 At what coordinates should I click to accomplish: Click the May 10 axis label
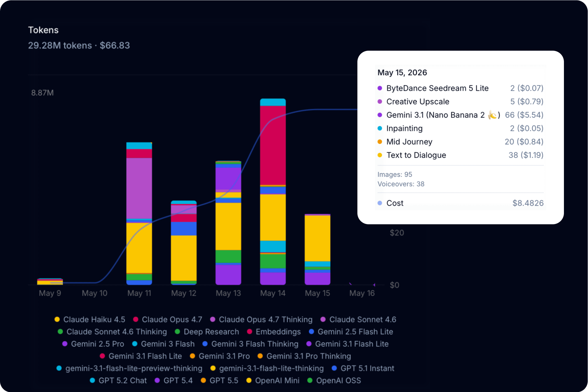point(95,293)
